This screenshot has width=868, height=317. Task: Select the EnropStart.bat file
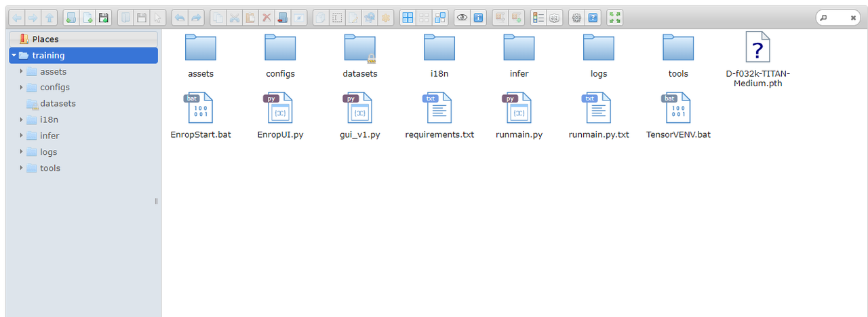pyautogui.click(x=201, y=115)
